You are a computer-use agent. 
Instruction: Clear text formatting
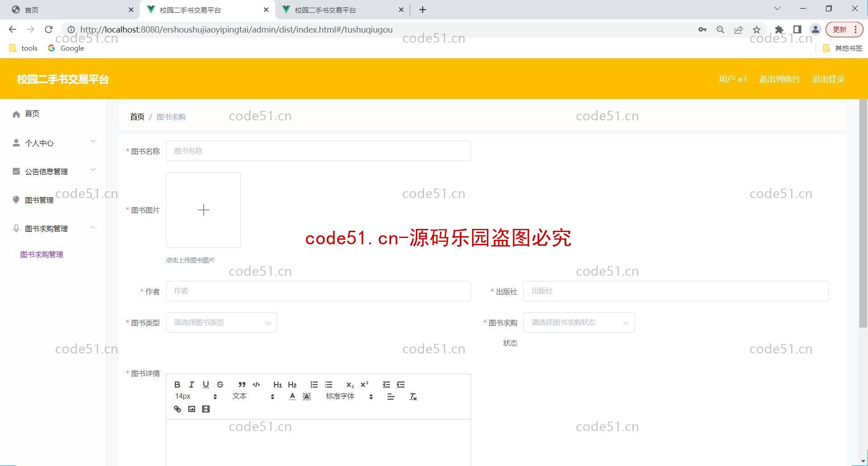coord(413,397)
